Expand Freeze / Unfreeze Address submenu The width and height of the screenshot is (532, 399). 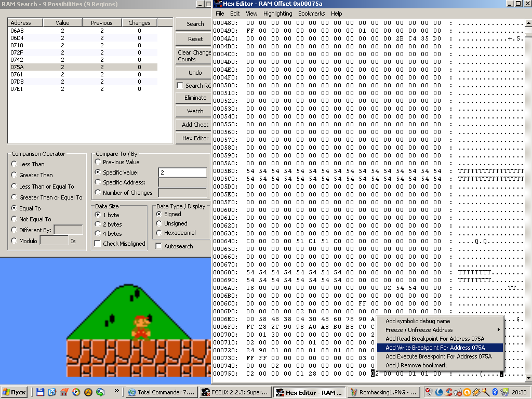tap(440, 330)
